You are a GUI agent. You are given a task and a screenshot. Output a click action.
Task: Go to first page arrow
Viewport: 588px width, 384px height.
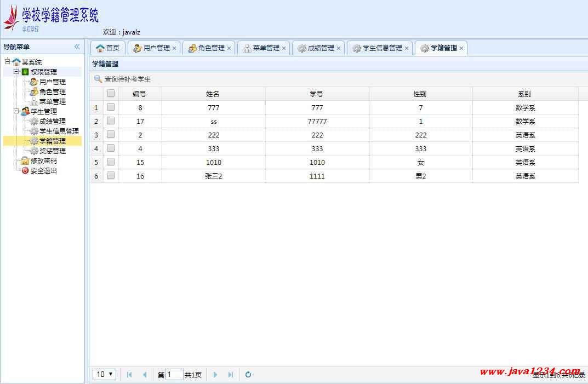[x=129, y=375]
